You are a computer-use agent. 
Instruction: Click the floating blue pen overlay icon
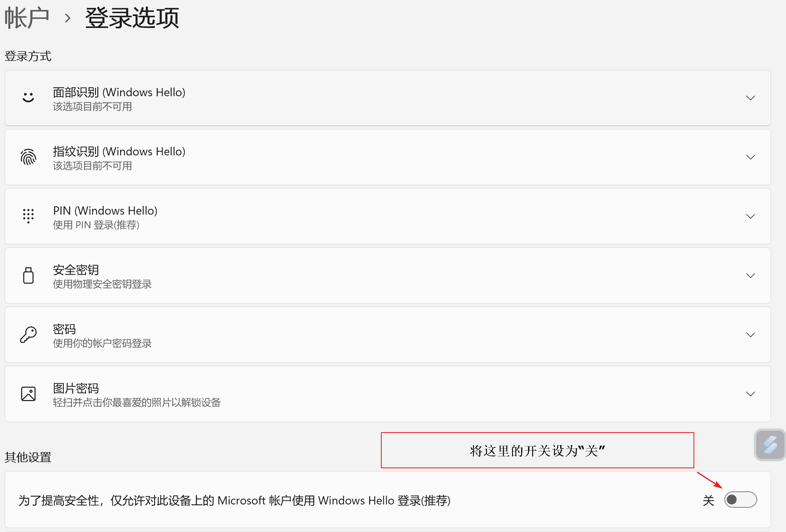770,445
